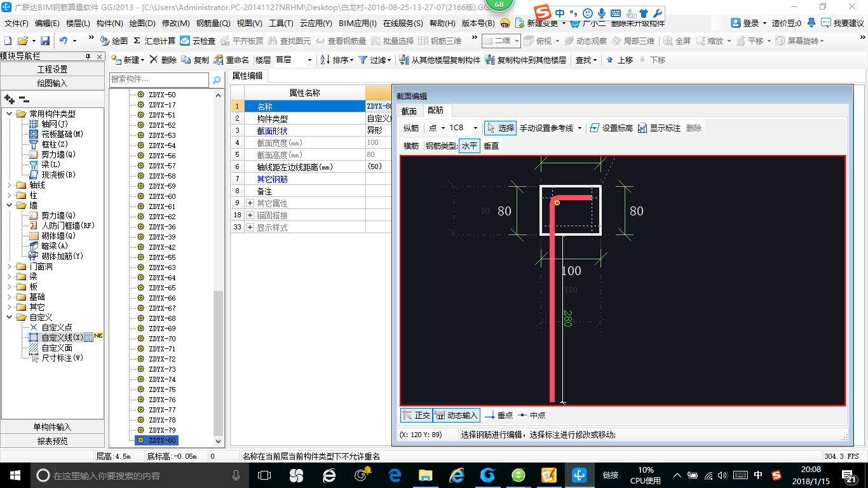Image resolution: width=868 pixels, height=488 pixels.
Task: Toggle the 中点 midpoint snap
Action: pos(531,416)
